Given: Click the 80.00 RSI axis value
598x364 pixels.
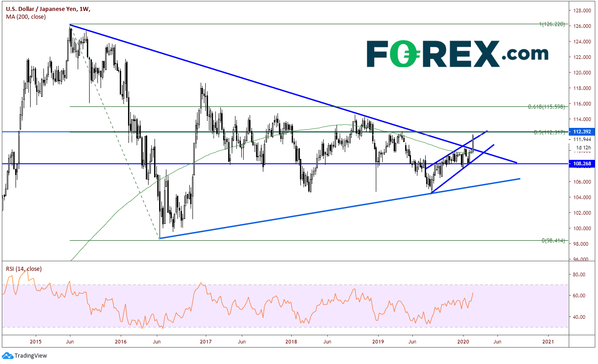Looking at the screenshot, I should pos(580,274).
